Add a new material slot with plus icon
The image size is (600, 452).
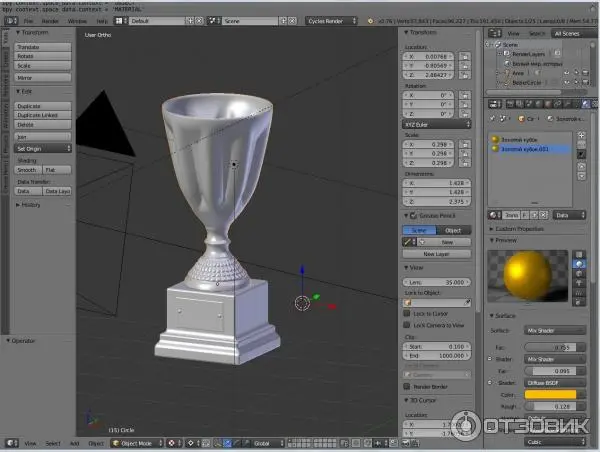click(581, 135)
